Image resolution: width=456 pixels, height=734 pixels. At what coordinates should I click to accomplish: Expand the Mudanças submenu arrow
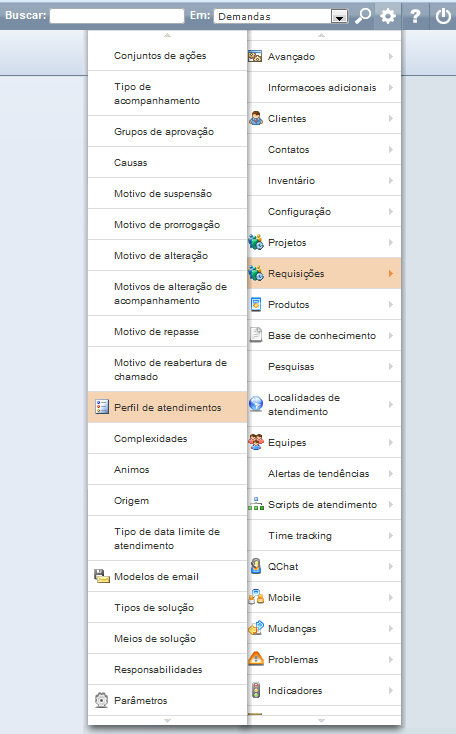(391, 628)
